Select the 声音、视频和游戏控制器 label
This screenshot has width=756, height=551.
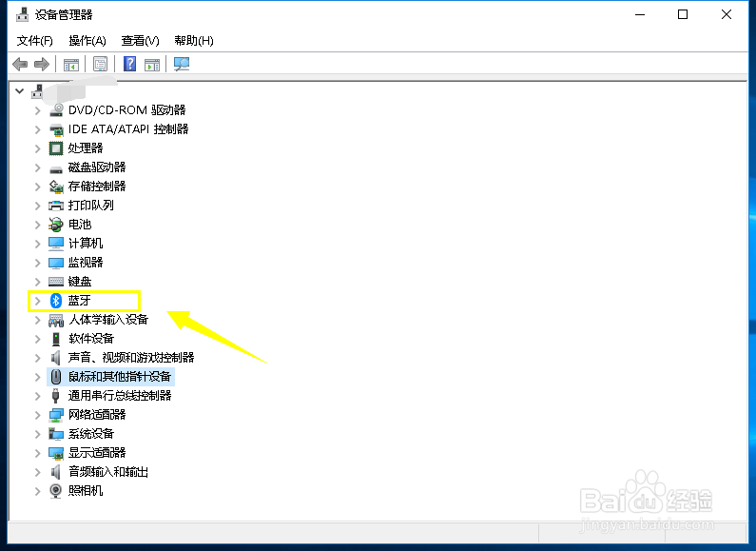tap(131, 358)
